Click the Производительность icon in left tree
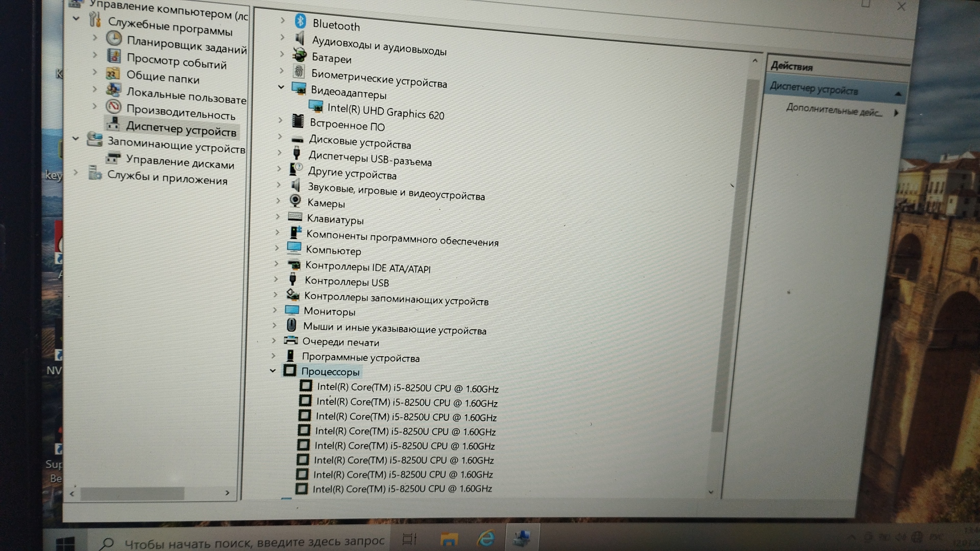This screenshot has height=551, width=980. [x=113, y=107]
